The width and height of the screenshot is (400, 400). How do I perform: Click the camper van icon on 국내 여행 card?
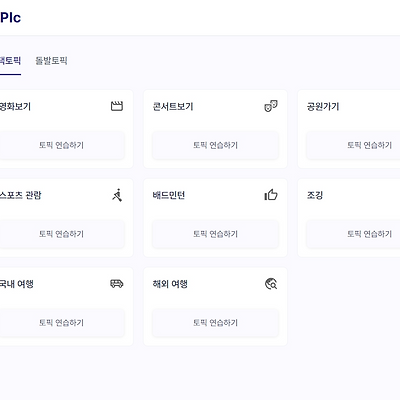(x=117, y=284)
